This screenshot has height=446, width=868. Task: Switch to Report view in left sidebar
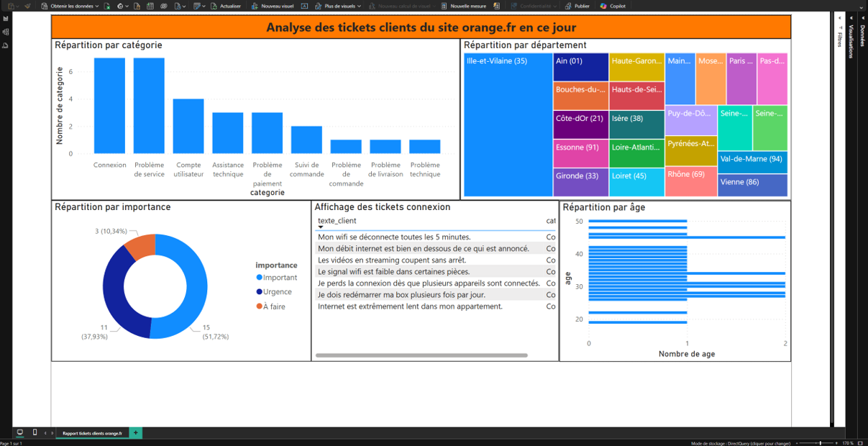pos(5,19)
